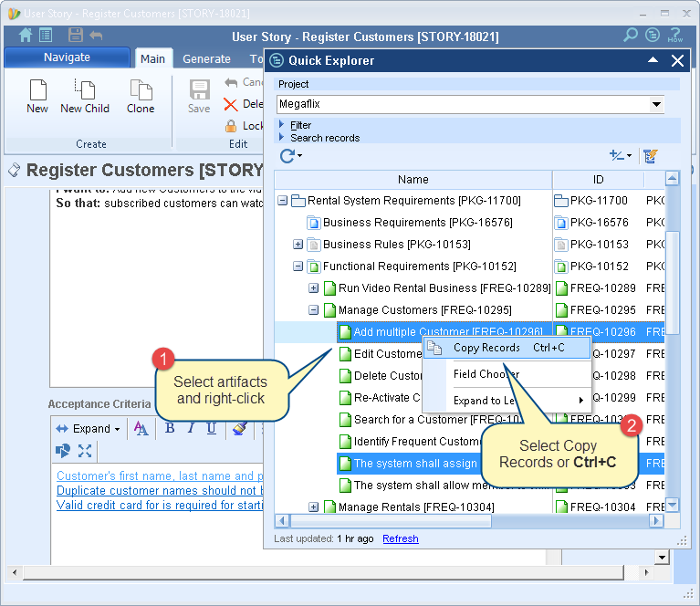
Task: Close the Quick Explorer panel
Action: (678, 61)
